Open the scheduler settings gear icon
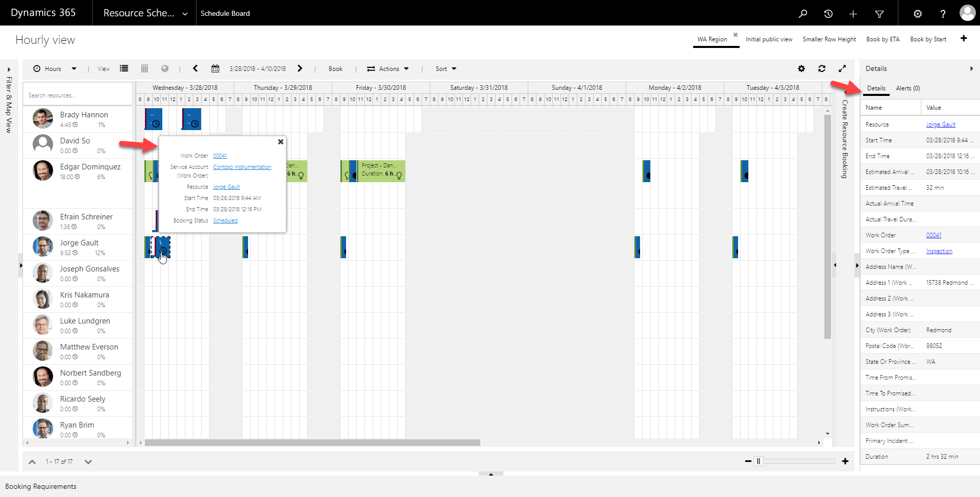 (x=801, y=69)
